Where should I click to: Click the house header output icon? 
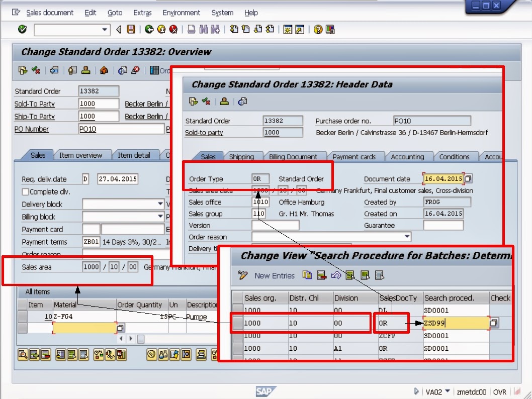(x=104, y=70)
